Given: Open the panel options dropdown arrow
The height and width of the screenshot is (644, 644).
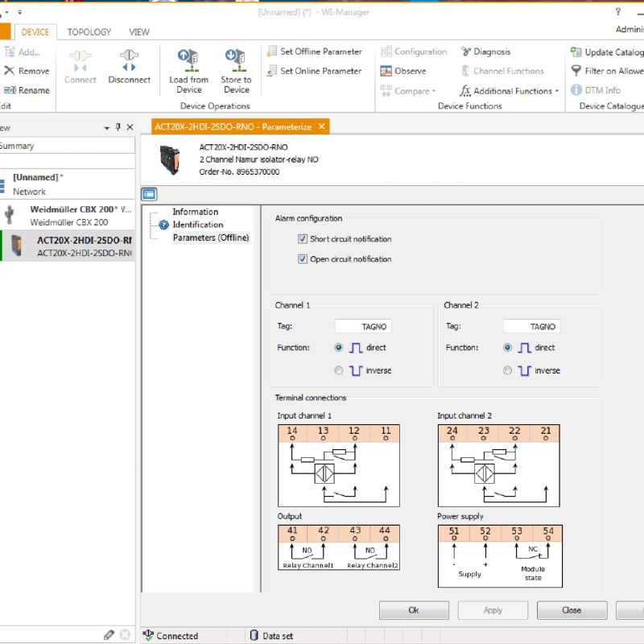Looking at the screenshot, I should click(x=107, y=128).
